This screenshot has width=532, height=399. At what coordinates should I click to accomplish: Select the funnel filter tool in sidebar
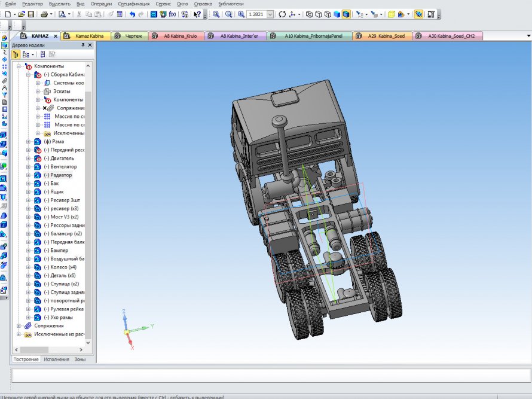pyautogui.click(x=4, y=95)
